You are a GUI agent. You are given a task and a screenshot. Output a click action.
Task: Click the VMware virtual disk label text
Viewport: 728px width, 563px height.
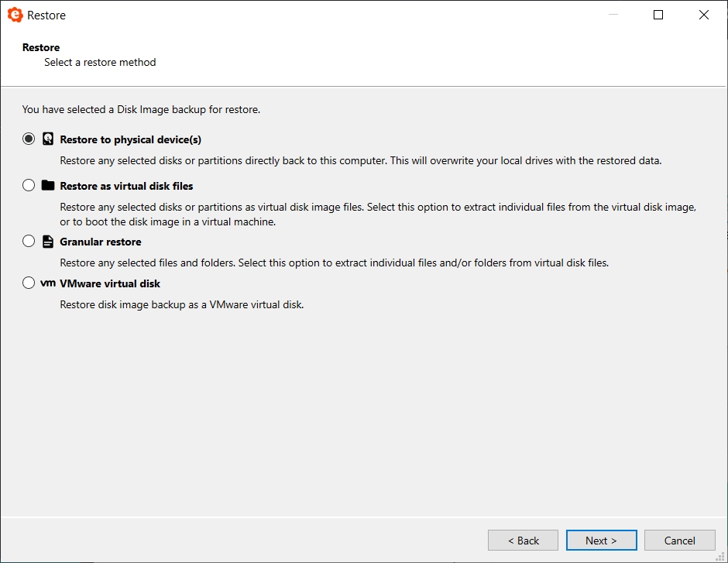(110, 283)
